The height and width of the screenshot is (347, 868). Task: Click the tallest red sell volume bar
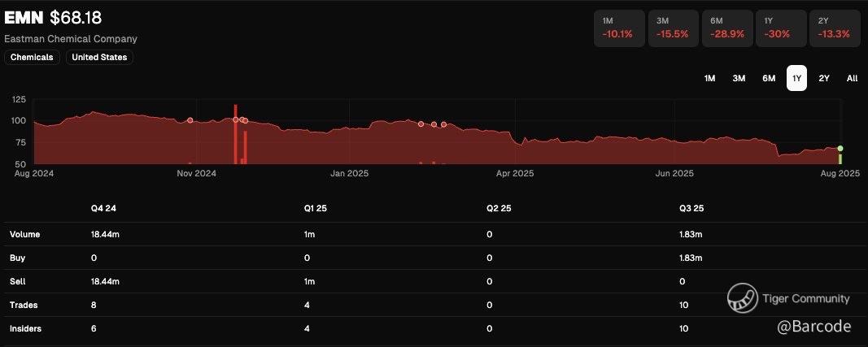click(x=235, y=134)
